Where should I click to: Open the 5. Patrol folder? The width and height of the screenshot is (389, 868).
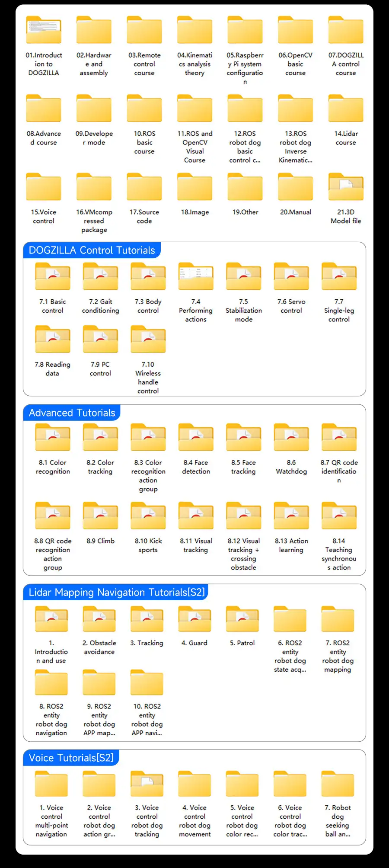point(242,619)
